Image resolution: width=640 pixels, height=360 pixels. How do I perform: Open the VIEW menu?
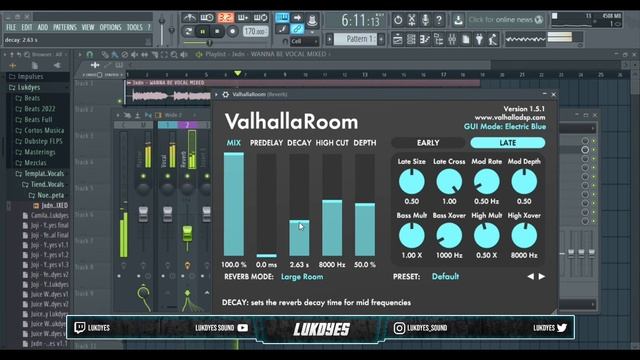pyautogui.click(x=88, y=27)
